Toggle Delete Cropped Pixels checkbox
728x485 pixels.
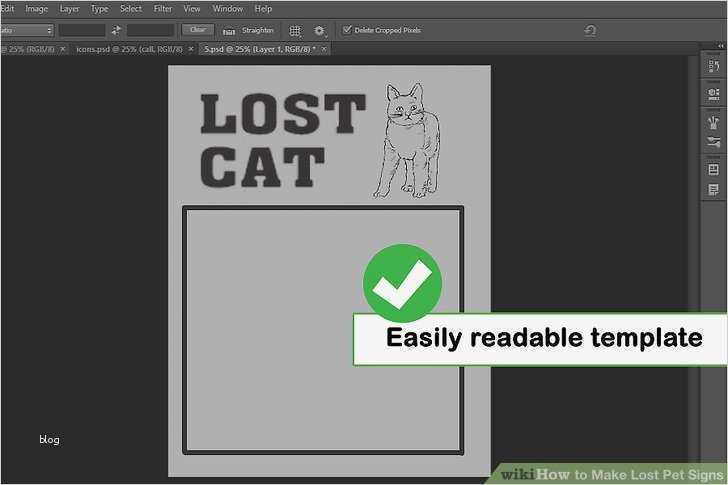(x=347, y=30)
